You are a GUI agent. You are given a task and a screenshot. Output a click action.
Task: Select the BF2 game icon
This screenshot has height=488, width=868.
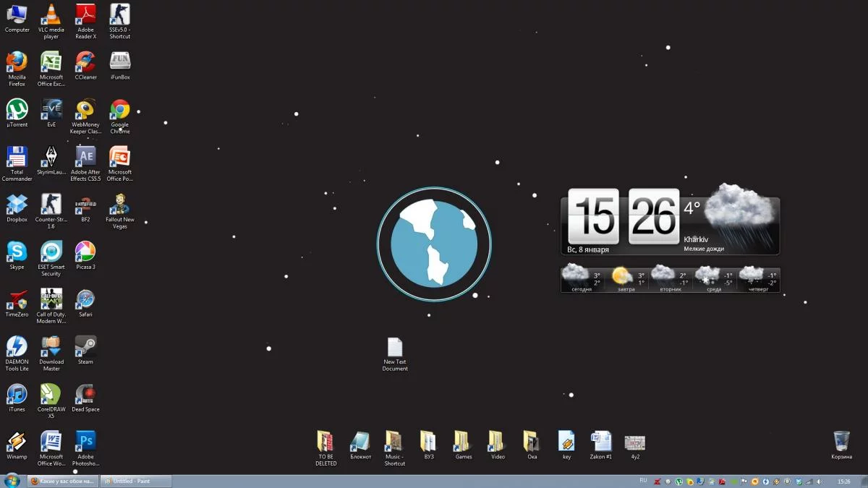[85, 208]
